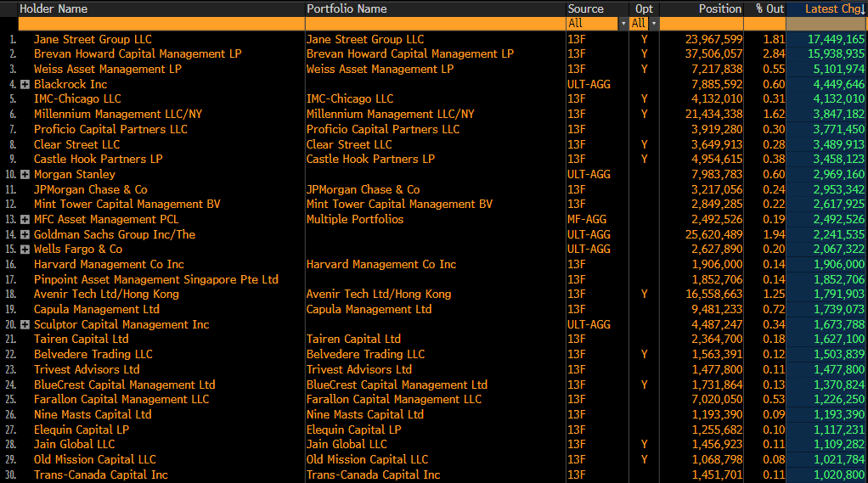
Task: Select Mint Tower Capital Management BV holder
Action: tap(127, 205)
